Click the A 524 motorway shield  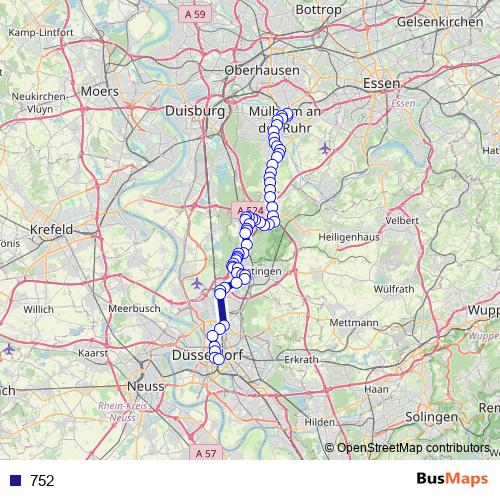pyautogui.click(x=250, y=210)
